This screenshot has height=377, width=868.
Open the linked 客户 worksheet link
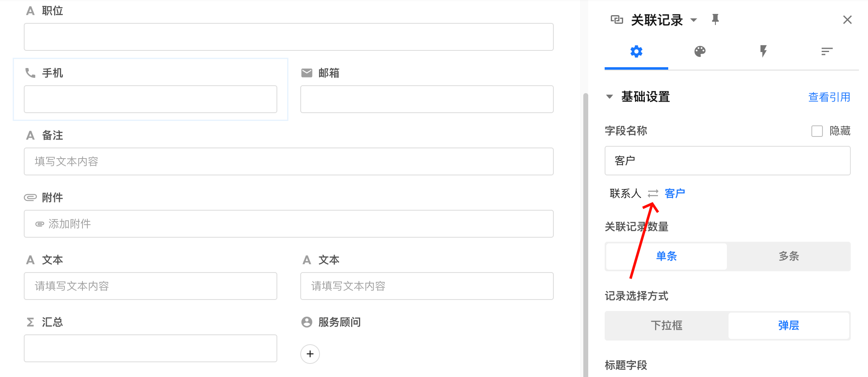click(675, 193)
